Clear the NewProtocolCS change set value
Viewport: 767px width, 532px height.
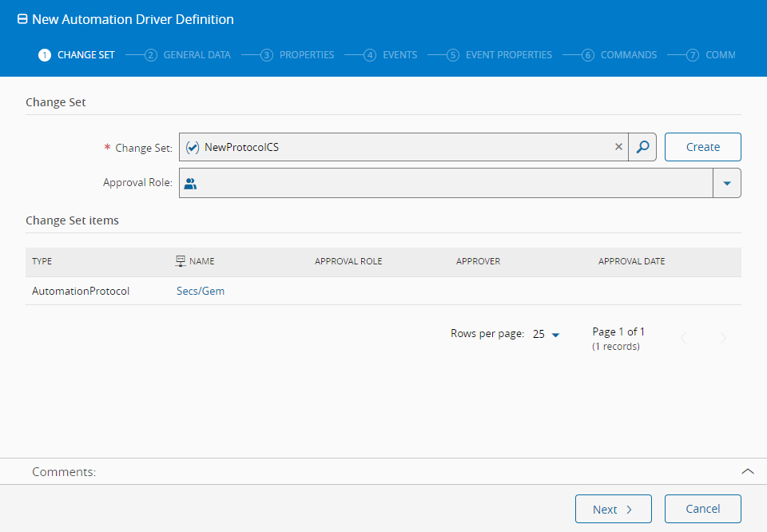(x=618, y=147)
